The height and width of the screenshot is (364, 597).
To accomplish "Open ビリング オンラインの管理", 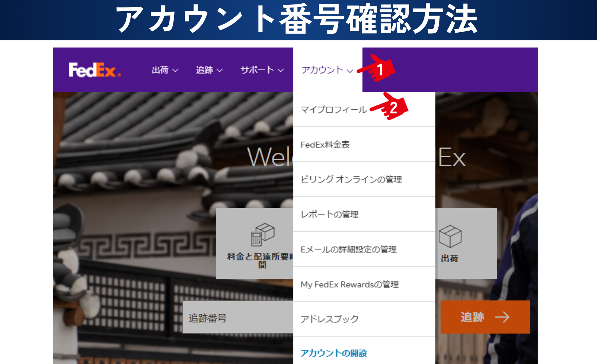I will point(351,180).
